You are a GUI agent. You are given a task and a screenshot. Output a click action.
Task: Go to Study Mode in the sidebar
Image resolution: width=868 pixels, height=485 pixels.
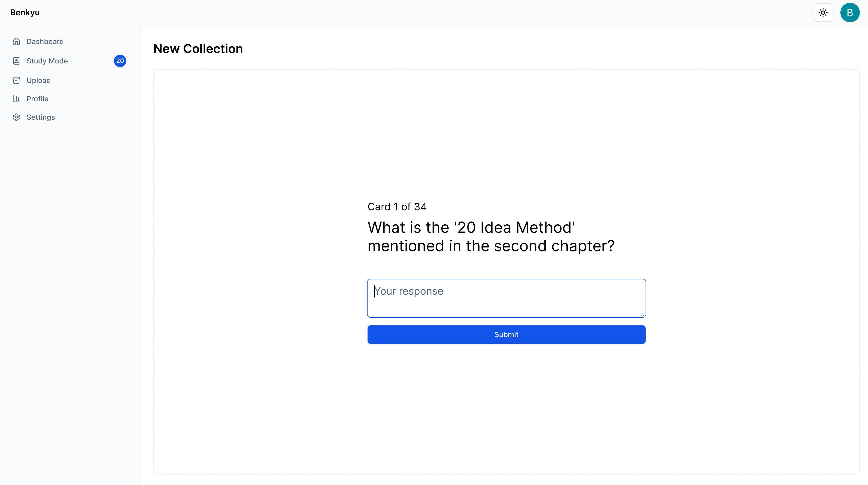tap(47, 61)
